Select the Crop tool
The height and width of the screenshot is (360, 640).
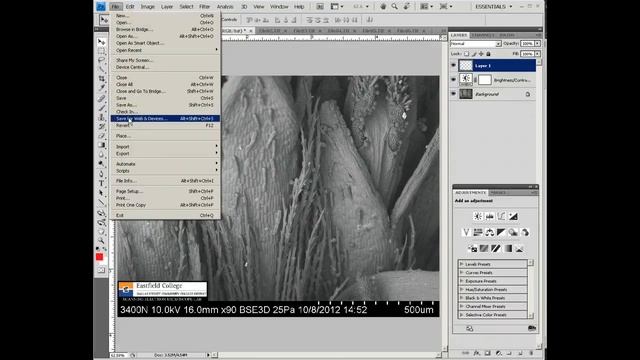coord(101,78)
